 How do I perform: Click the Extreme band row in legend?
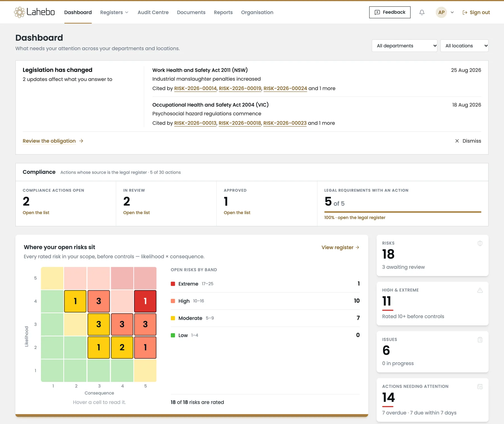point(265,284)
